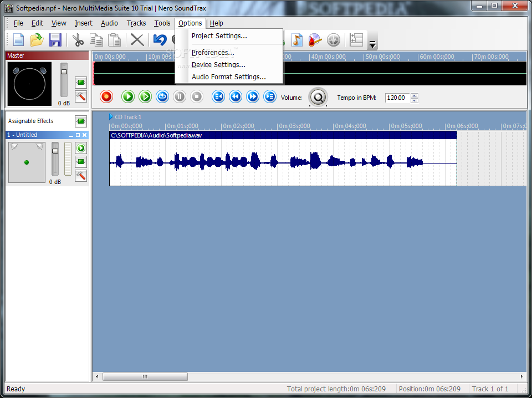This screenshot has width=532, height=398.
Task: Click the orange music note toolbar icon
Action: click(x=297, y=40)
